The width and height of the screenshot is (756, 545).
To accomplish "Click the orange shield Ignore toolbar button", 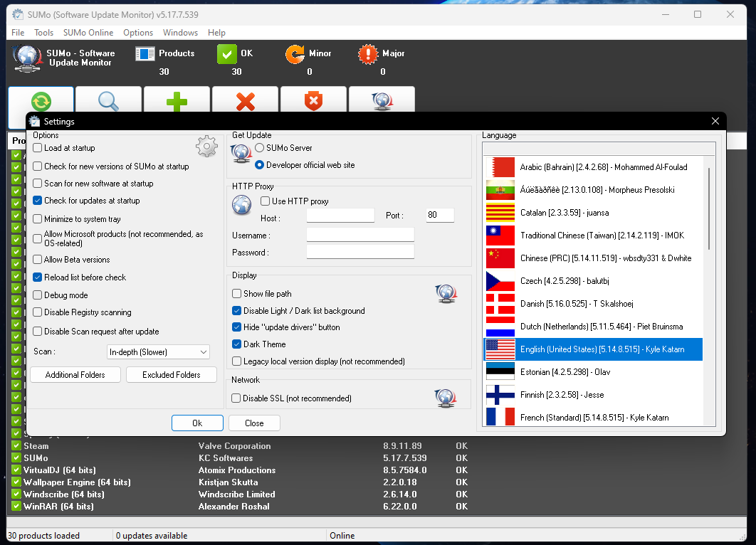I will coord(313,100).
